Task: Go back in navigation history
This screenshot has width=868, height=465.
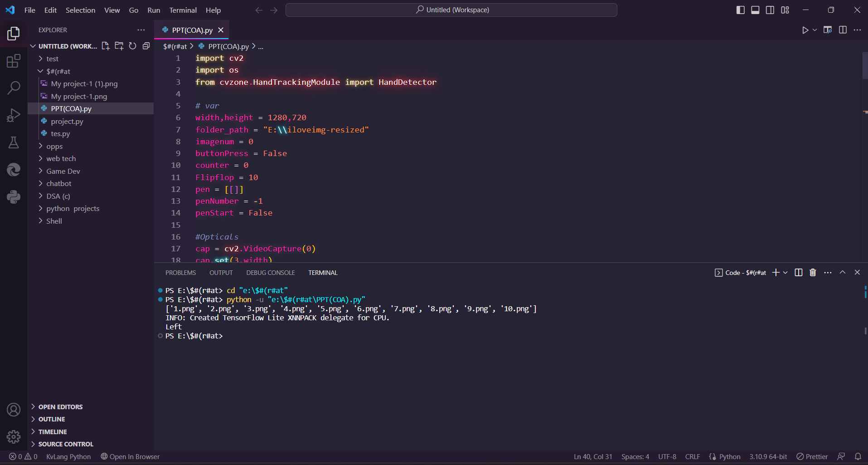Action: coord(259,10)
